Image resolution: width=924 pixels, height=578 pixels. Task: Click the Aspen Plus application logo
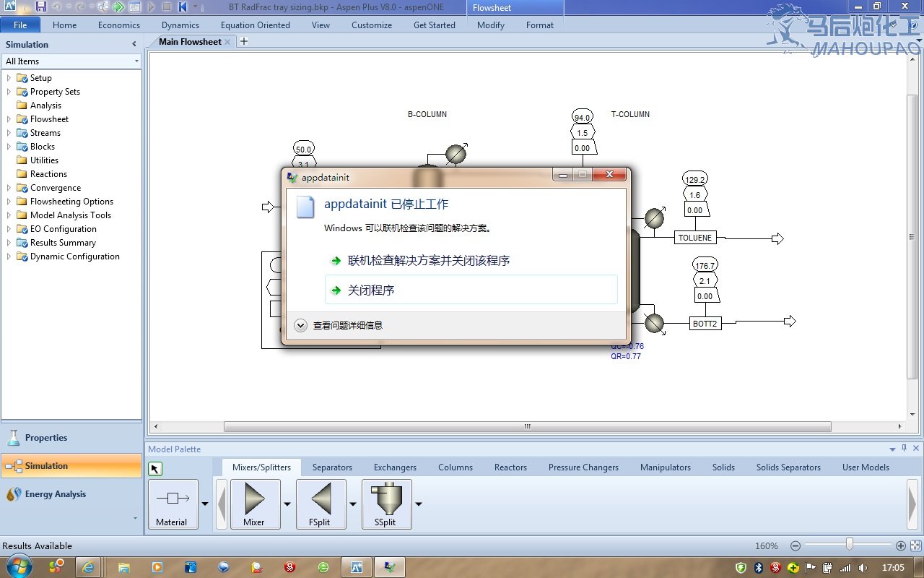pos(10,7)
